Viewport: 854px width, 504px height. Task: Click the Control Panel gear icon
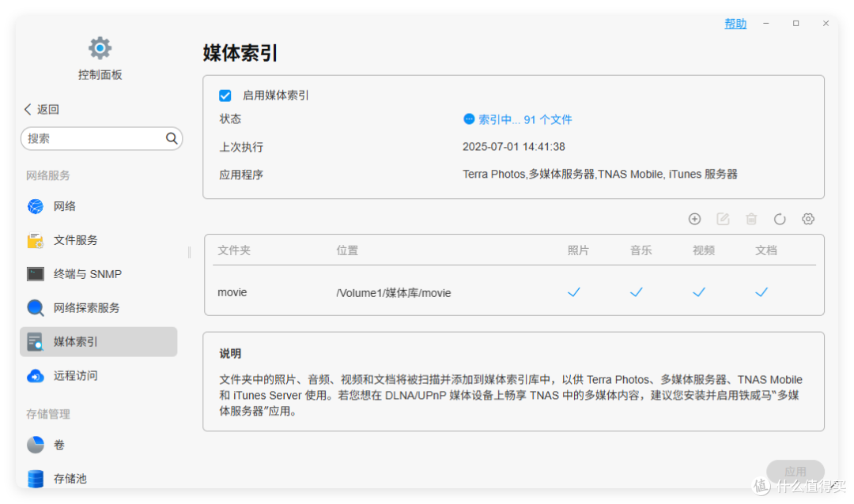100,48
